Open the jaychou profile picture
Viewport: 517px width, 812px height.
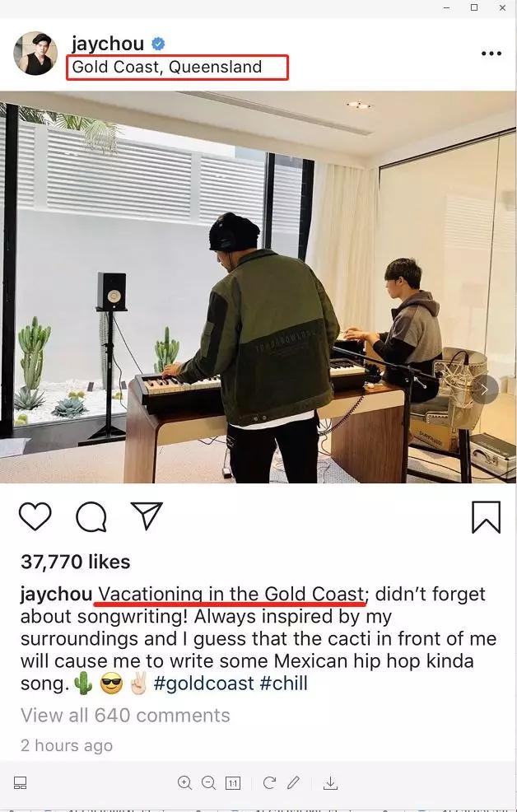(x=35, y=54)
